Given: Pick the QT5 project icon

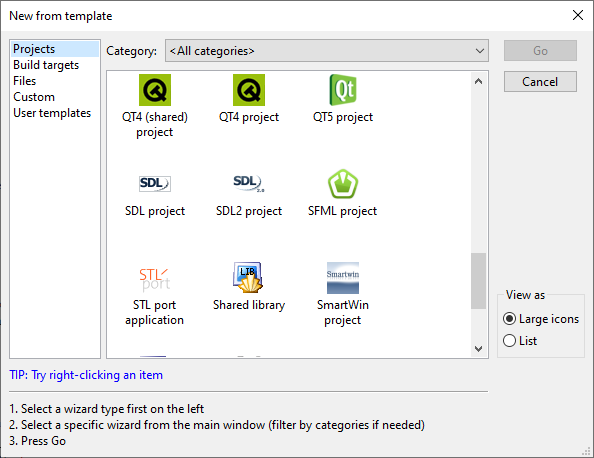Looking at the screenshot, I should pos(343,90).
